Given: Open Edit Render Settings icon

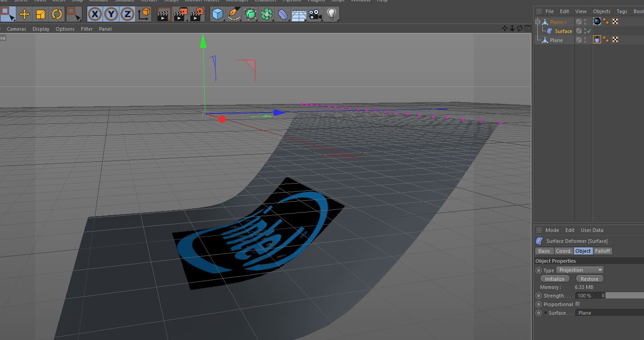Looking at the screenshot, I should 197,14.
